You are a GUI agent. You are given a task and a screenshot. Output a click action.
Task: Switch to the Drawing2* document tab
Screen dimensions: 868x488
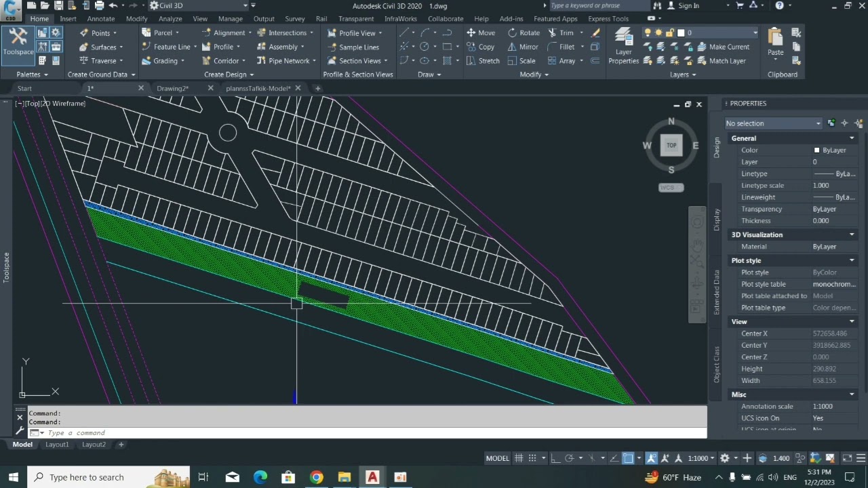172,88
